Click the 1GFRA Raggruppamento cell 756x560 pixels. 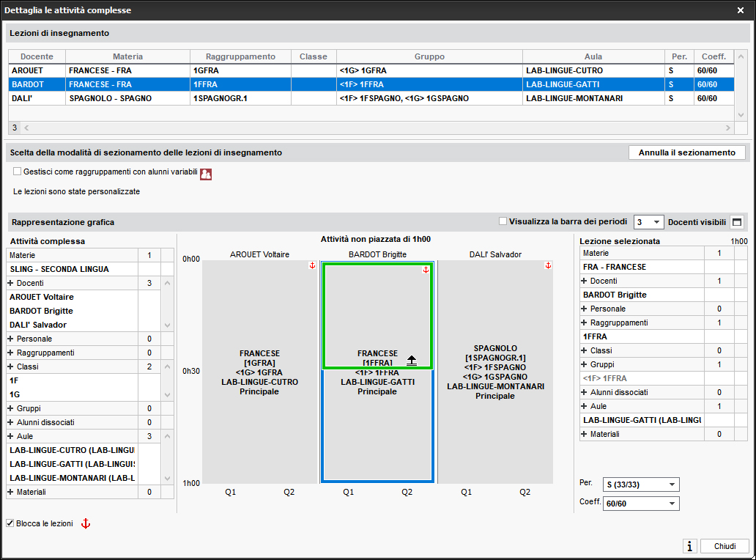(x=240, y=70)
